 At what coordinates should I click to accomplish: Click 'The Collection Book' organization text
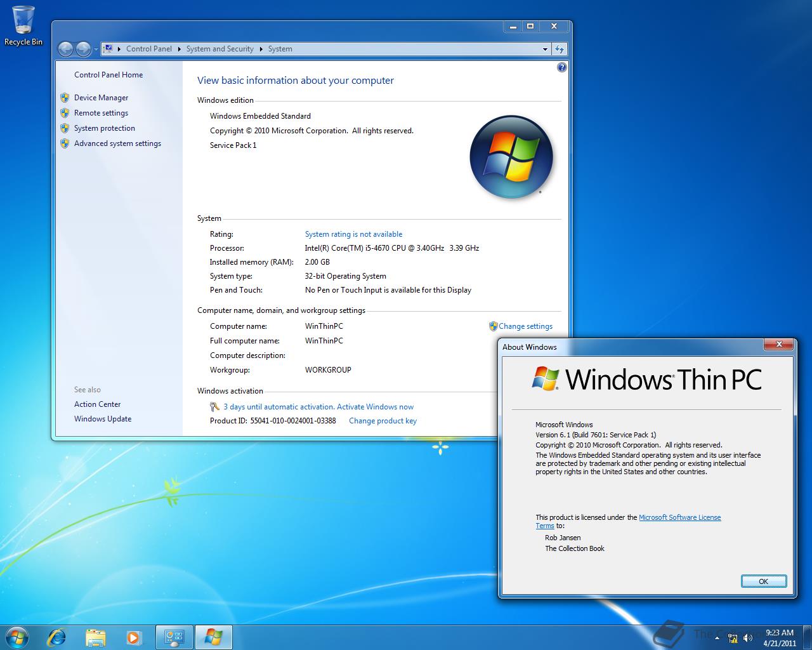[575, 548]
